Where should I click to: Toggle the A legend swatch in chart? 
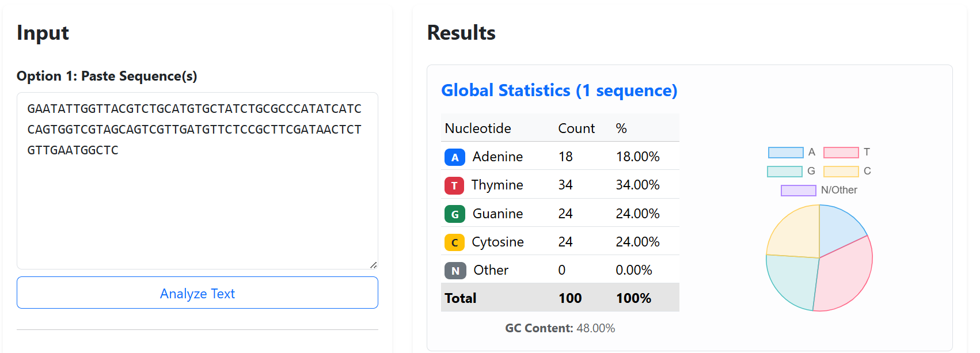(785, 153)
